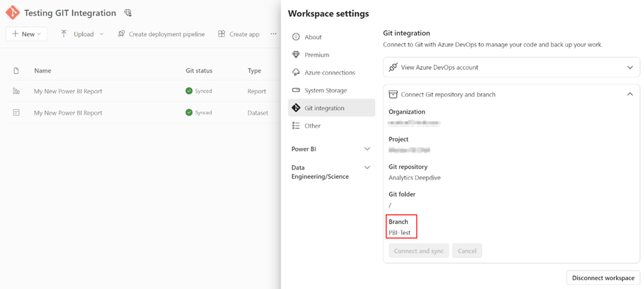
Task: Click the dataset icon in second row
Action: [16, 112]
